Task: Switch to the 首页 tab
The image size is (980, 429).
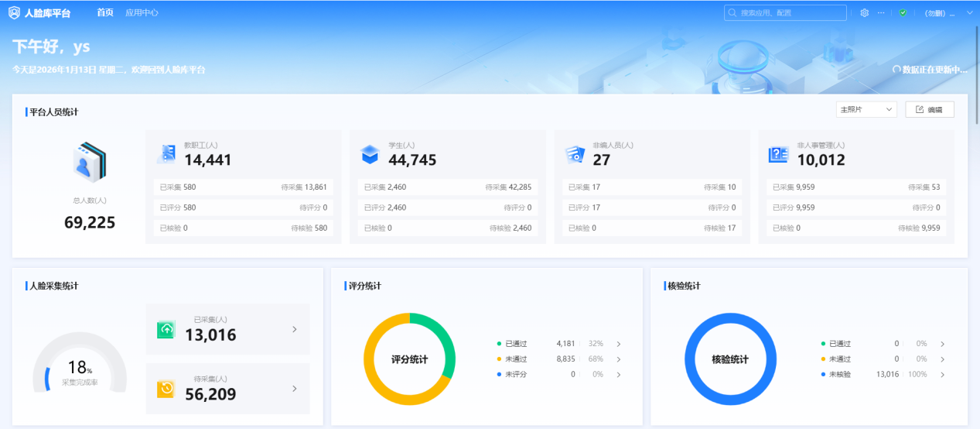Action: tap(105, 13)
